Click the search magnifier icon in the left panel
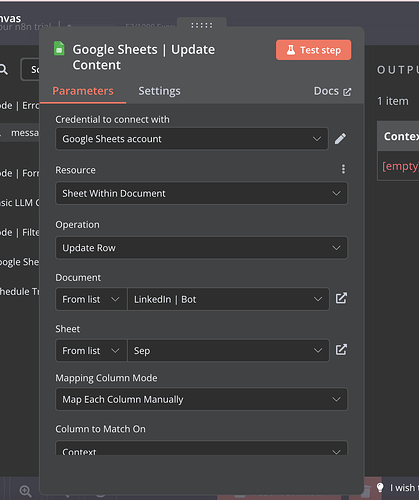The width and height of the screenshot is (419, 500). [x=3, y=69]
